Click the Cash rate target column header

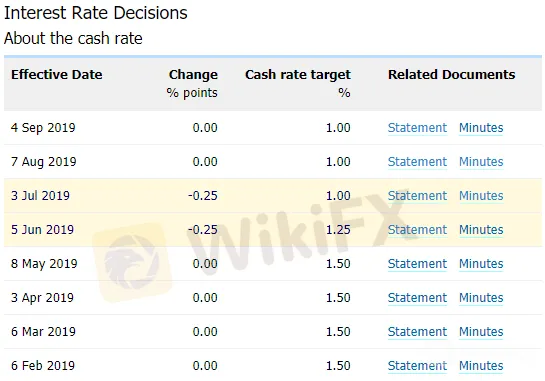pyautogui.click(x=298, y=75)
